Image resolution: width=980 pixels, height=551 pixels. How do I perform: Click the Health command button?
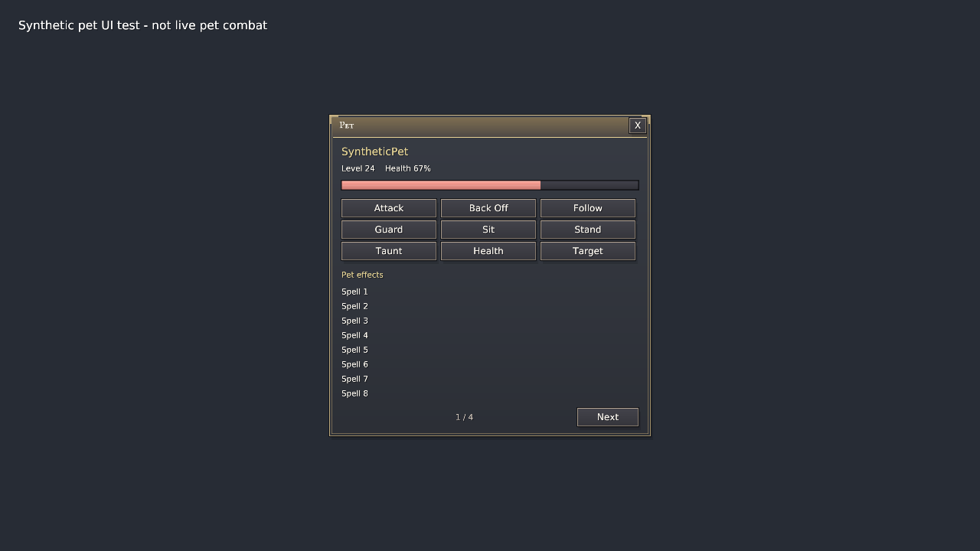(488, 251)
